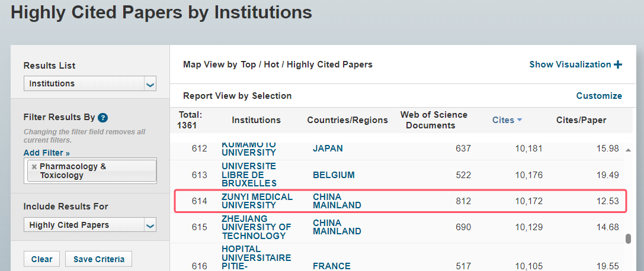Open Universite Libre de Bruxelles link
Screen dimensions: 644x271
click(249, 175)
